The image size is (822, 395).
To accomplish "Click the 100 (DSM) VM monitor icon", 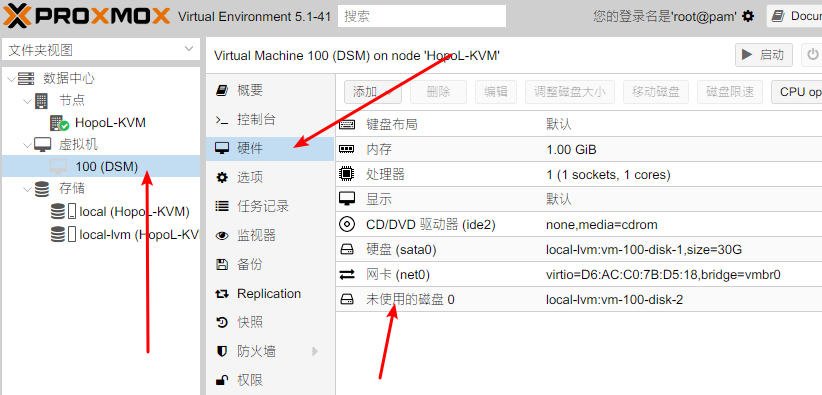I will coord(59,167).
